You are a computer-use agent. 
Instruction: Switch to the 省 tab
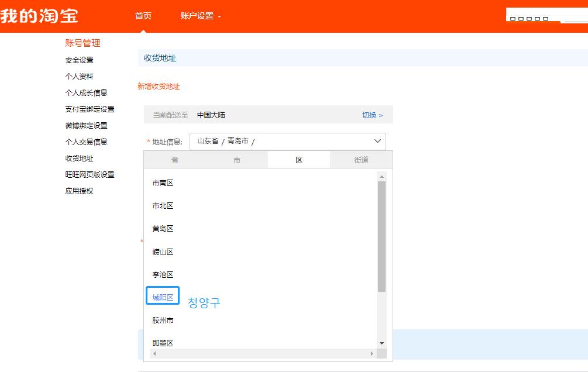click(x=175, y=160)
